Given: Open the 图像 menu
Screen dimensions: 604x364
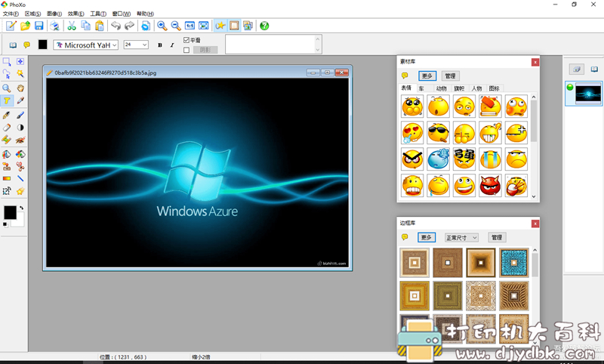Looking at the screenshot, I should coord(54,14).
